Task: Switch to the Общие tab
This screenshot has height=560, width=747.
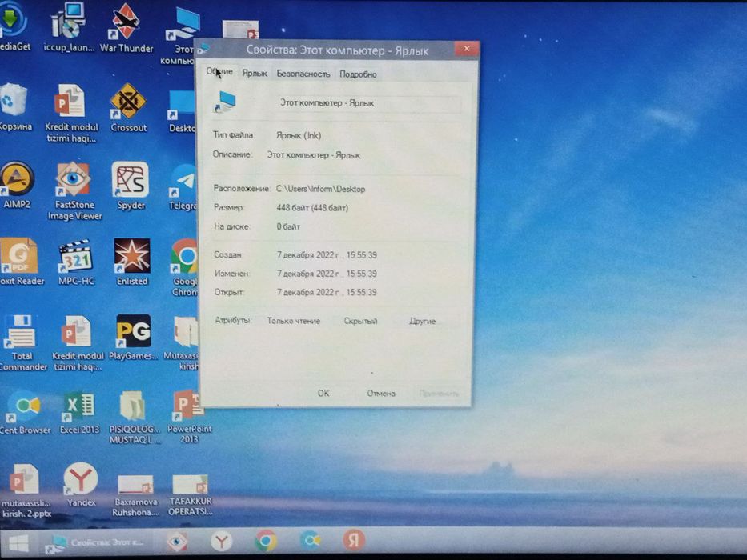Action: tap(219, 72)
